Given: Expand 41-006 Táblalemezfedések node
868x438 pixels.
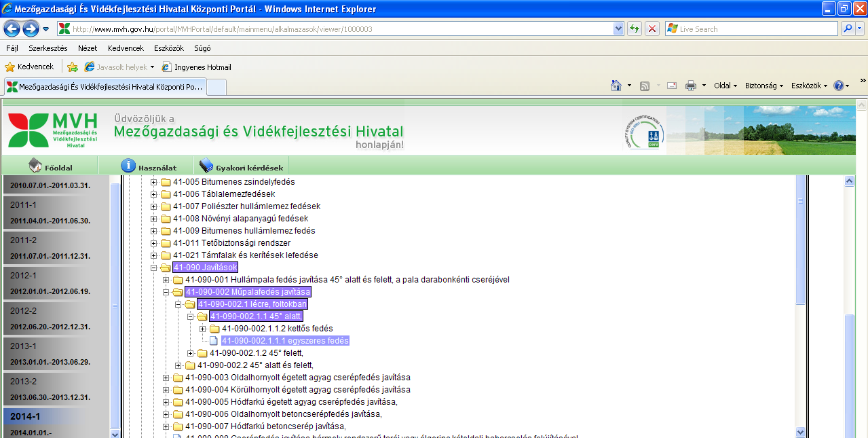Looking at the screenshot, I should click(154, 194).
